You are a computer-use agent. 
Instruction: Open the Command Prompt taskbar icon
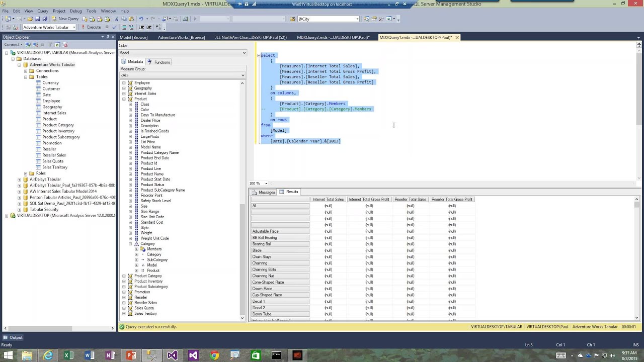[x=276, y=355]
